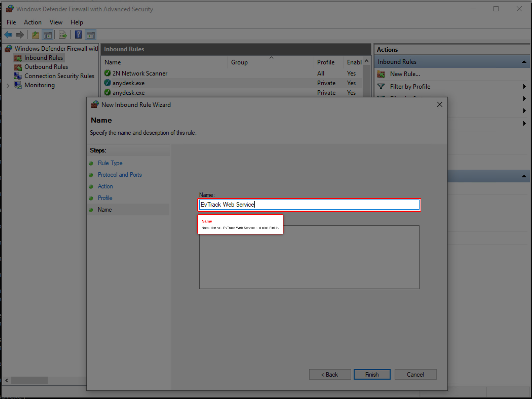Close the New Inbound Rule Wizard
532x399 pixels.
click(440, 105)
